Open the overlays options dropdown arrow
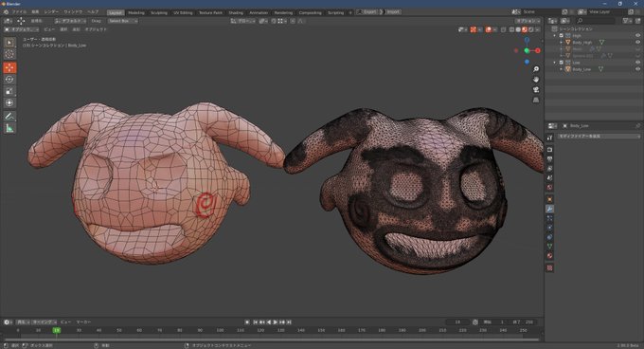The image size is (644, 349). (x=495, y=29)
